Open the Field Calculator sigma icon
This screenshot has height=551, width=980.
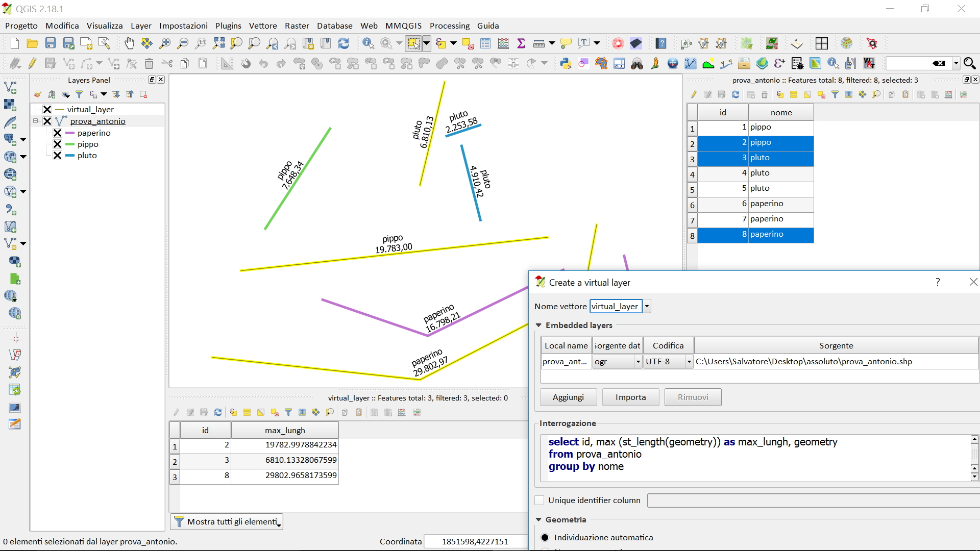521,43
